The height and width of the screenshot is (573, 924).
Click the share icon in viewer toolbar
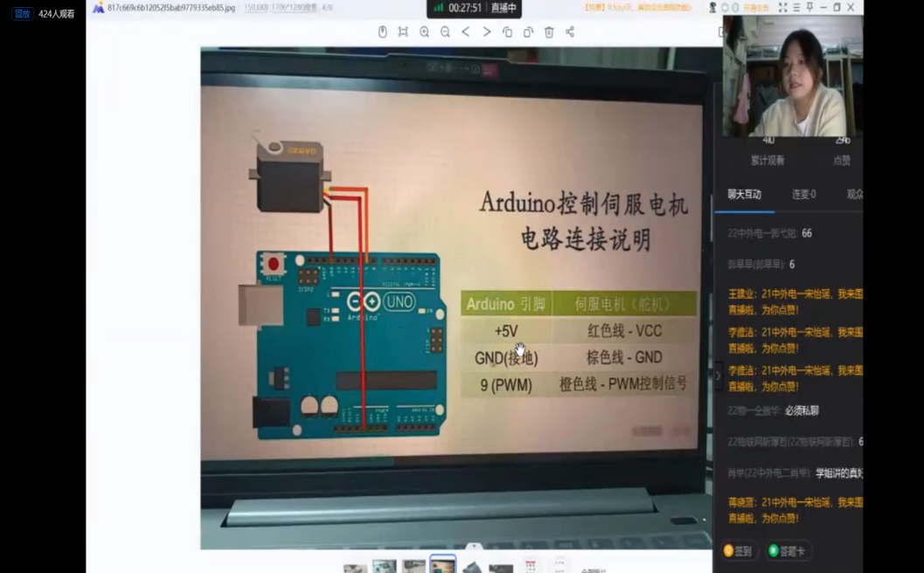tap(570, 31)
